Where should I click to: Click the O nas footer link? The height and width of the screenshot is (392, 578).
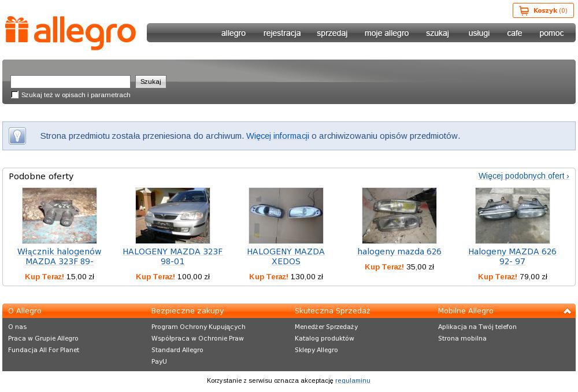tap(17, 327)
